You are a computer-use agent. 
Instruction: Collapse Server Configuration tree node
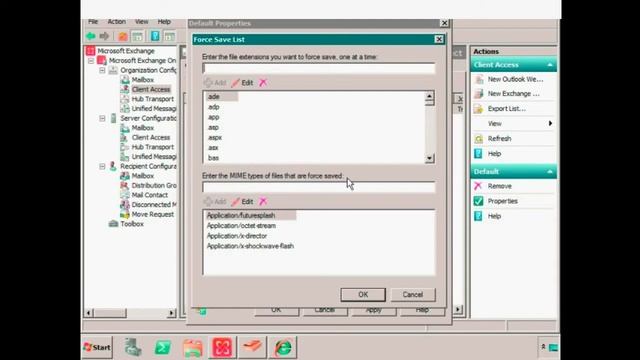click(102, 118)
